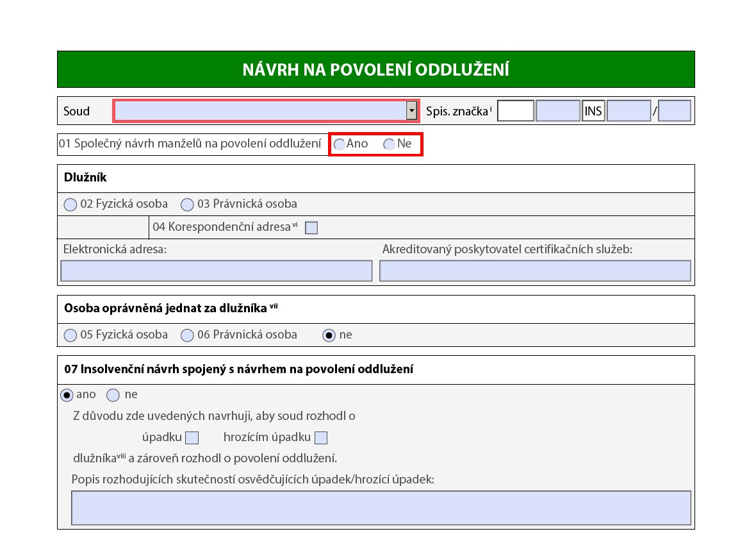Click the Elektronická adresa input field

pos(216,271)
